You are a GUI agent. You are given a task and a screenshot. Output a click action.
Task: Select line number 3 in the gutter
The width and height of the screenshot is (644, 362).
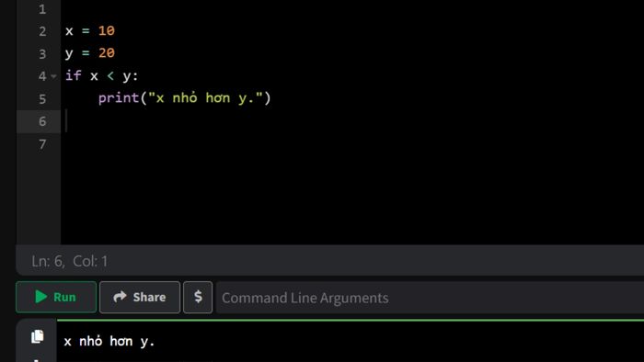pyautogui.click(x=42, y=53)
